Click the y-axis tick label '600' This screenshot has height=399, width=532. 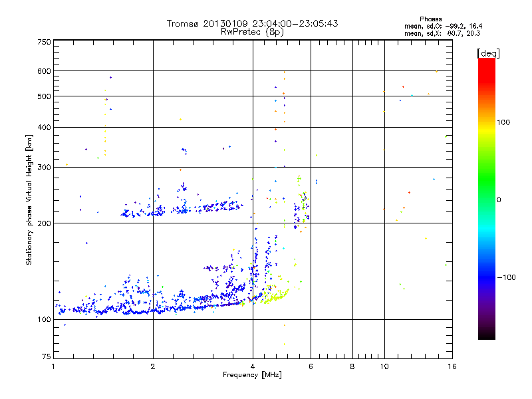coord(45,71)
